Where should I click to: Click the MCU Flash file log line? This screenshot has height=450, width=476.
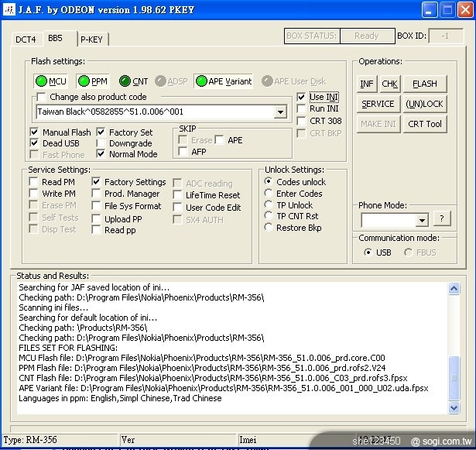pyautogui.click(x=202, y=358)
